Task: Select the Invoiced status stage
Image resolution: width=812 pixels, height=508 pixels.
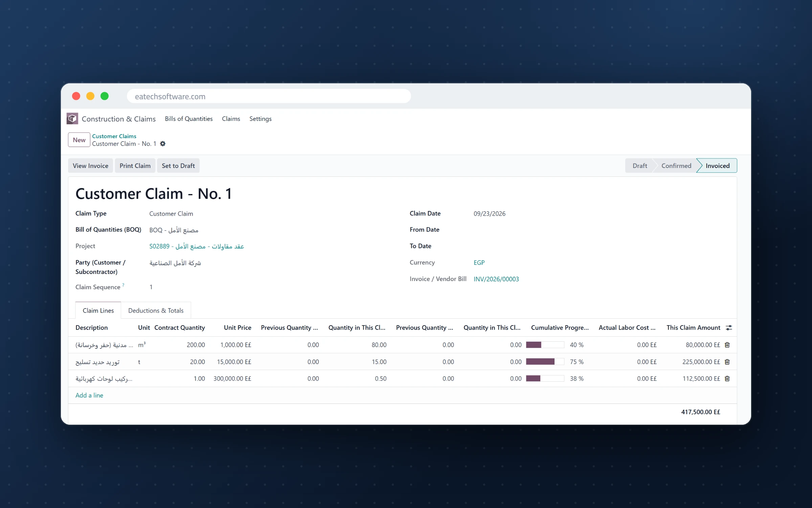Action: 717,166
